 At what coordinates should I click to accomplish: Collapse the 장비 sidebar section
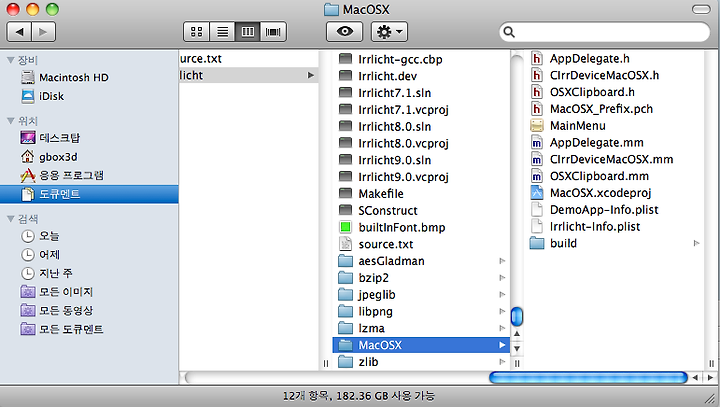pos(11,60)
